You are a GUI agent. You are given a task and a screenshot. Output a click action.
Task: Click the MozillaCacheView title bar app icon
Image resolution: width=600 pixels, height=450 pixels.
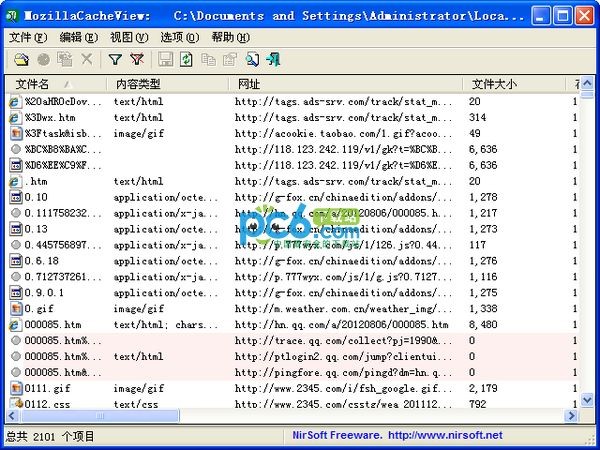point(12,16)
